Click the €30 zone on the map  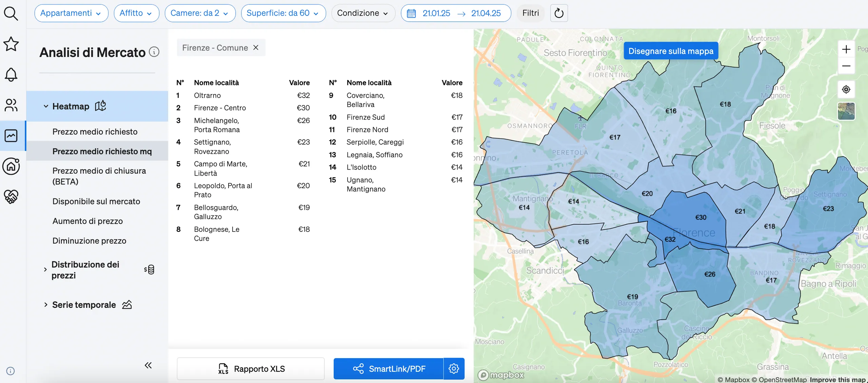pyautogui.click(x=701, y=217)
